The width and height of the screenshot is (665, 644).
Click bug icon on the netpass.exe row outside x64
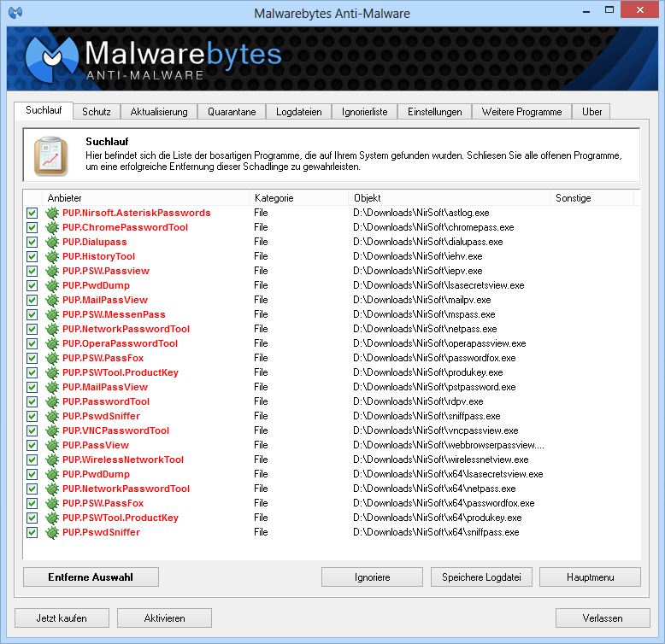click(52, 329)
